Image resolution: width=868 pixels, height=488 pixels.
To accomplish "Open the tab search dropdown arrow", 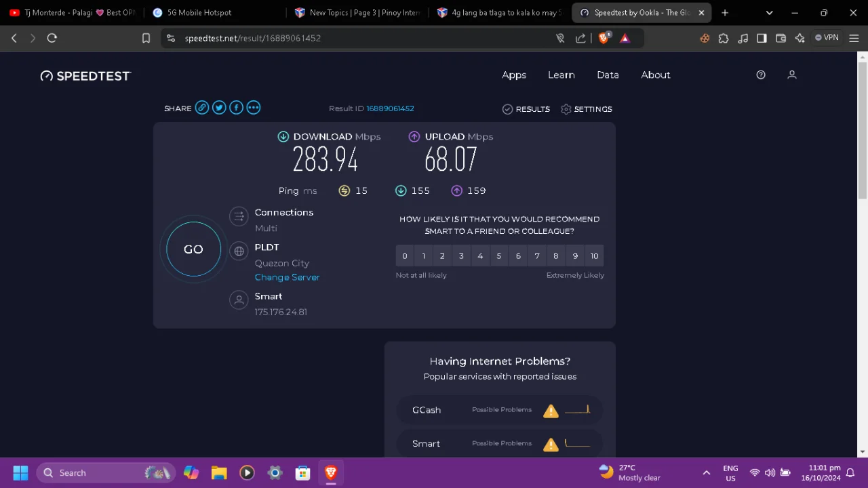I will click(x=769, y=12).
